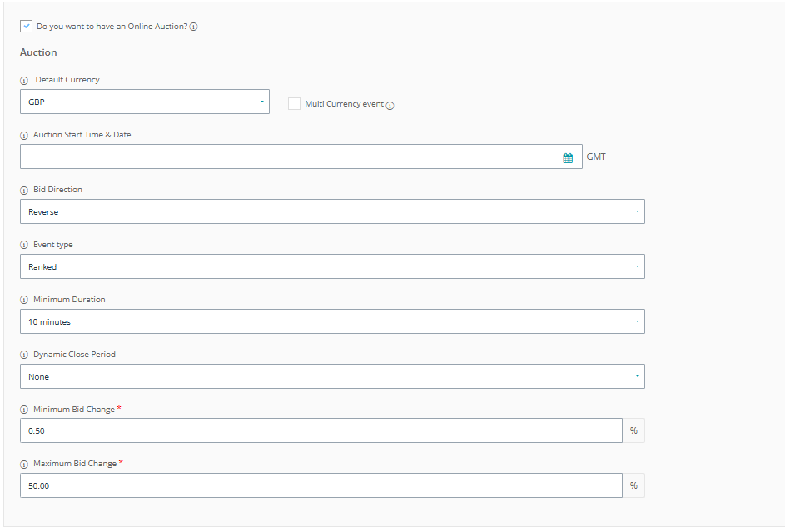Open the calendar date picker icon
The width and height of the screenshot is (785, 532).
568,157
